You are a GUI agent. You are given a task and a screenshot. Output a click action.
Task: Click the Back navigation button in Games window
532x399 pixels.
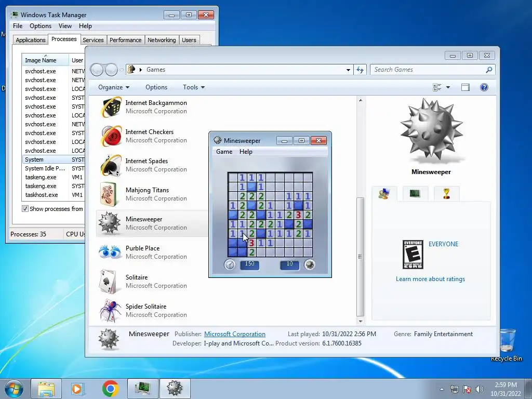(97, 70)
